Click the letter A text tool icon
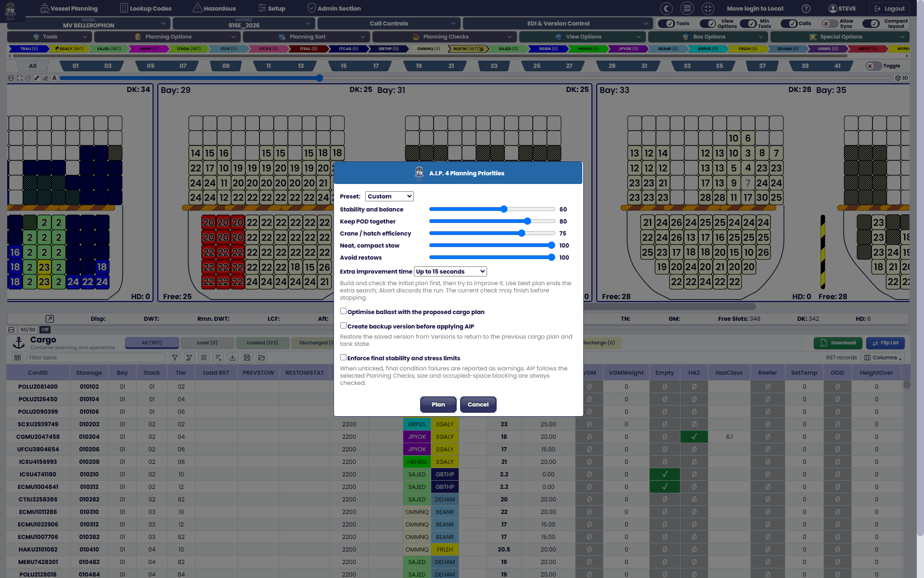 54,78
